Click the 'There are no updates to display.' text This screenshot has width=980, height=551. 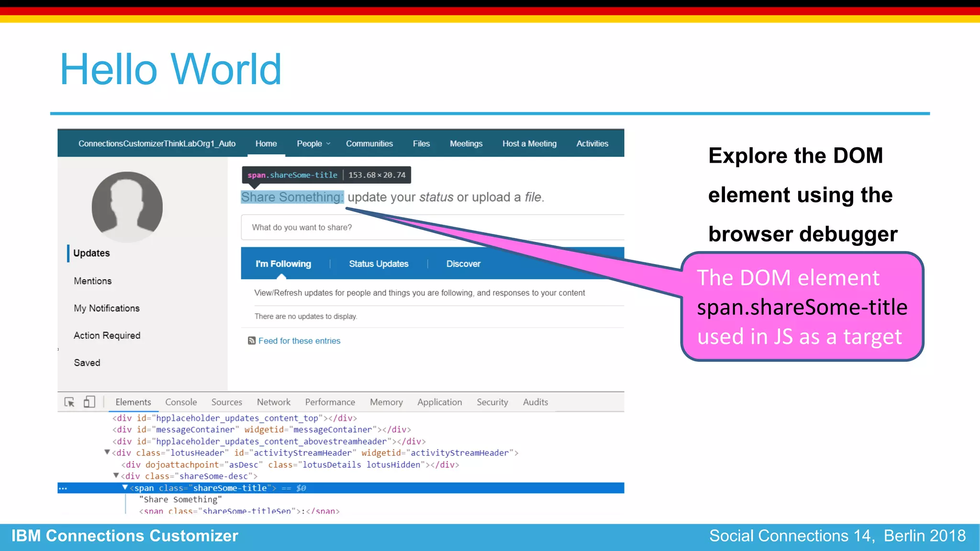pos(306,316)
